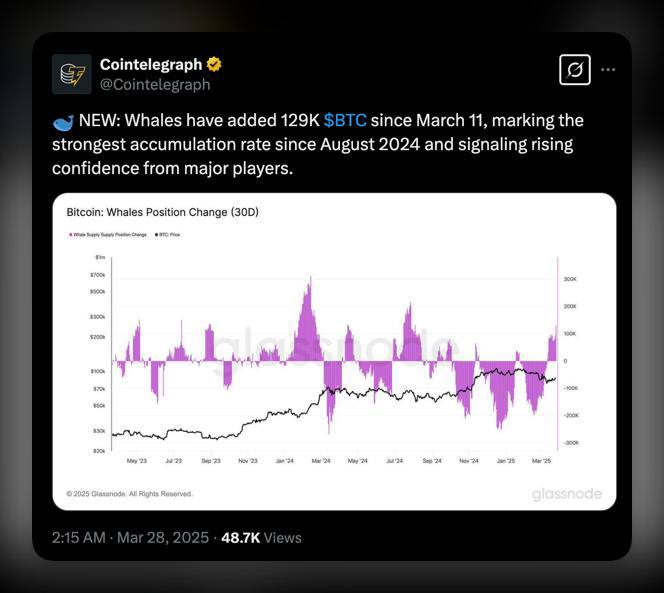This screenshot has height=593, width=664.
Task: Toggle the purple Whale Supply Position Change legend
Action: pos(108,235)
